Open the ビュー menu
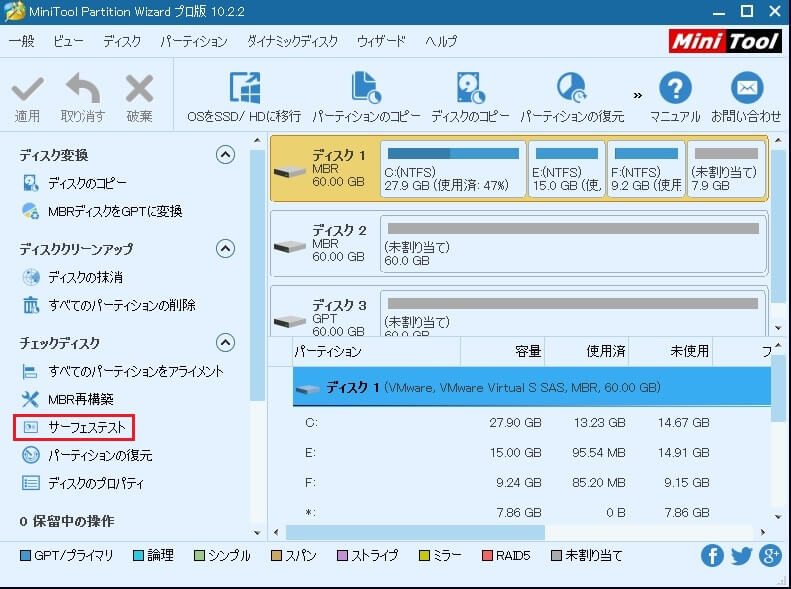Screen dimensions: 791x589 point(68,41)
